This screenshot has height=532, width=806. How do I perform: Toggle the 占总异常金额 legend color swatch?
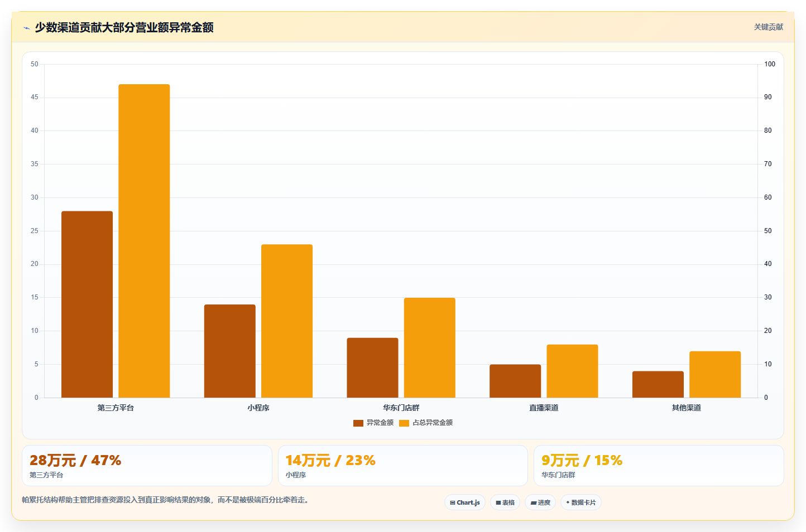tap(404, 423)
